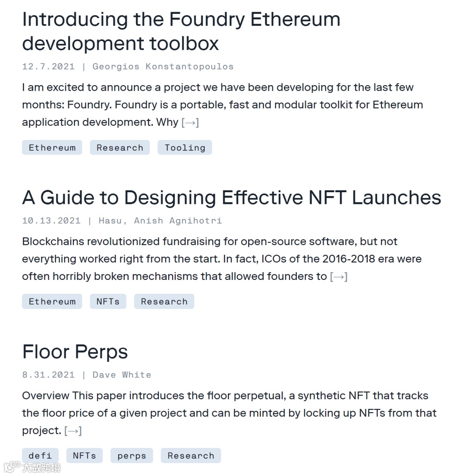Open author Dave White link
466x476 pixels.
(x=122, y=375)
